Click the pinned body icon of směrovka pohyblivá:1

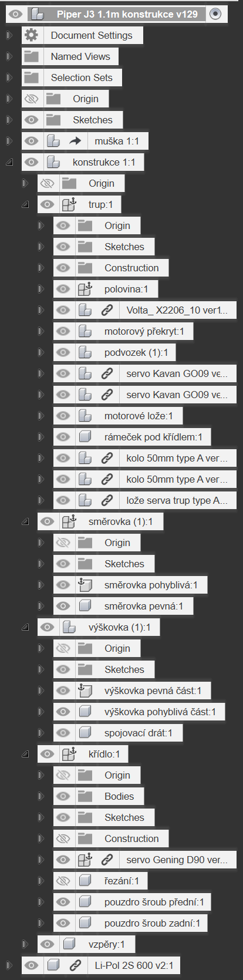85,585
